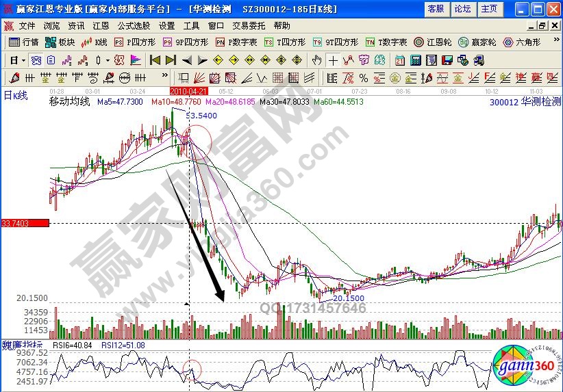Select the percent sign drawing tool
The height and width of the screenshot is (392, 563).
pyautogui.click(x=363, y=77)
